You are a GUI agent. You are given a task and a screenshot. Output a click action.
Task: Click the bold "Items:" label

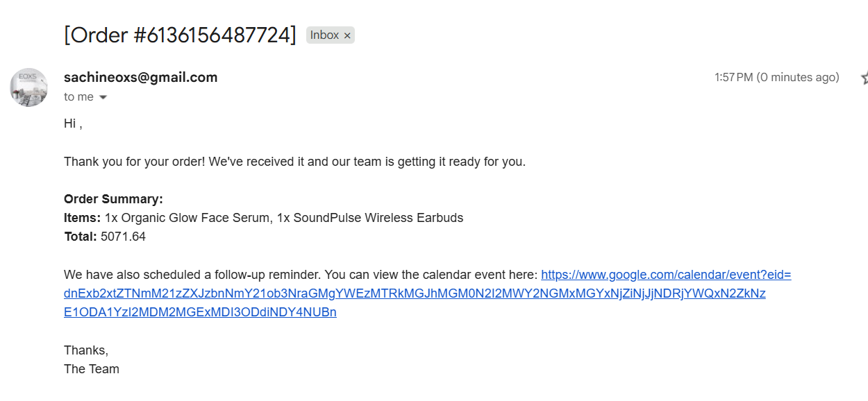[x=82, y=218]
